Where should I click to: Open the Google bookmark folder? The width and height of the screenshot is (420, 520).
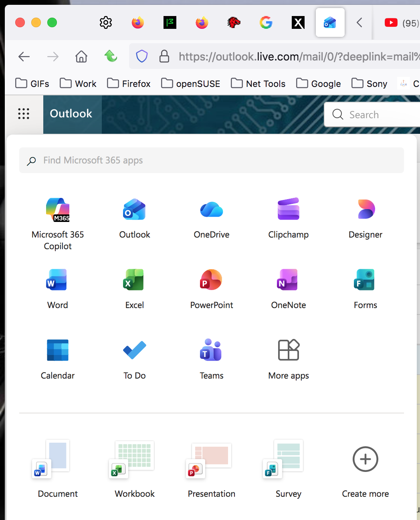[319, 83]
